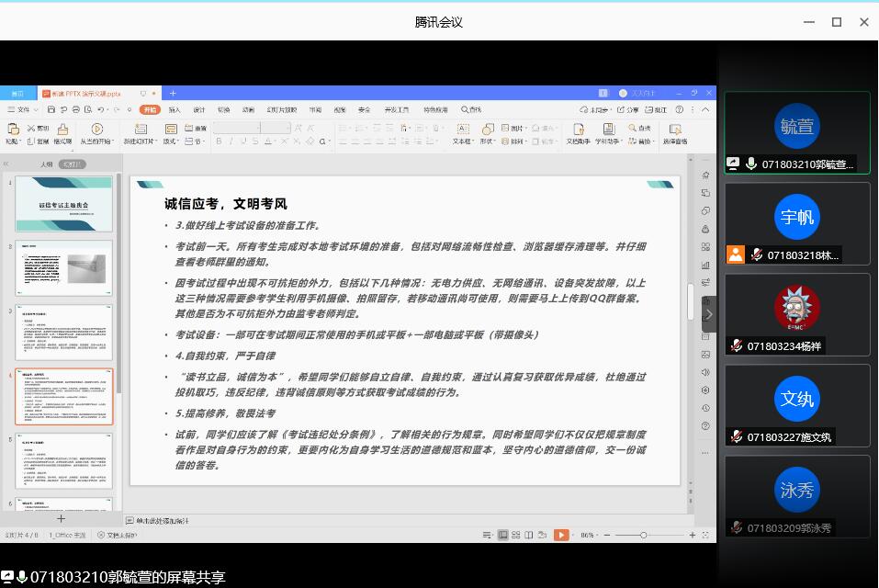Open the Home (开始) ribbon tab
Image resolution: width=879 pixels, height=588 pixels.
150,110
